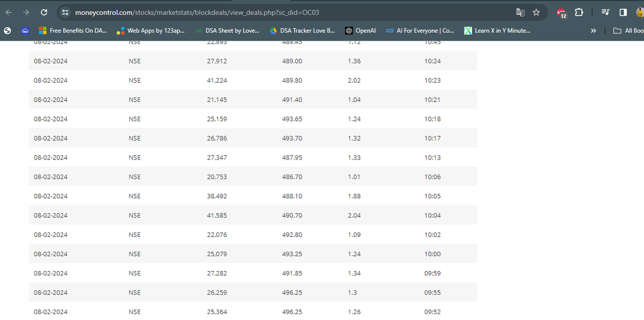Select NSE in the 09:52 row
The height and width of the screenshot is (320, 644).
click(135, 312)
